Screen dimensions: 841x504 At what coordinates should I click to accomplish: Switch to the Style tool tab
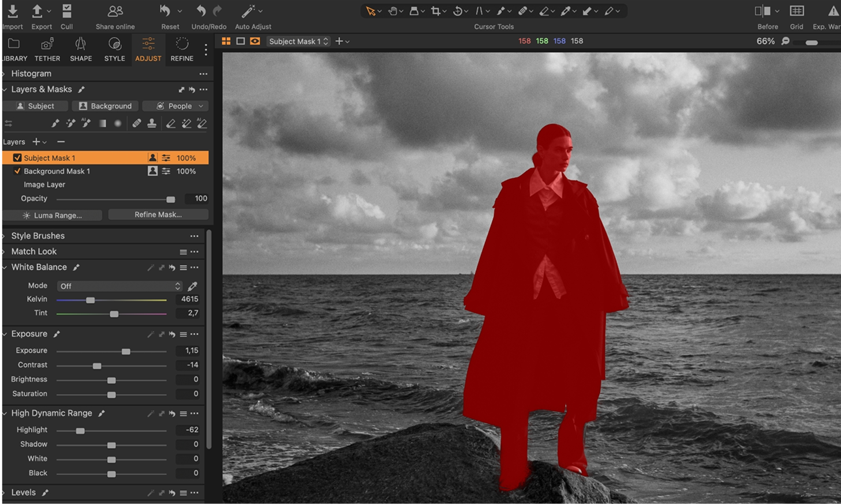click(x=114, y=49)
